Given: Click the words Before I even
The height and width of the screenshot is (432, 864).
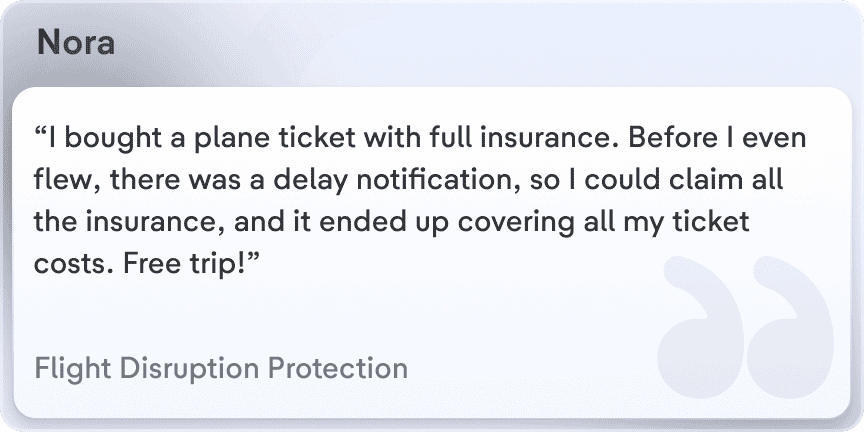Looking at the screenshot, I should [717, 138].
